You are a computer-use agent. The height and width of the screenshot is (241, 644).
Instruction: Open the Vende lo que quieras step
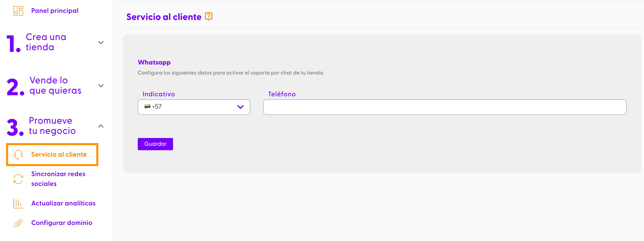click(x=55, y=85)
